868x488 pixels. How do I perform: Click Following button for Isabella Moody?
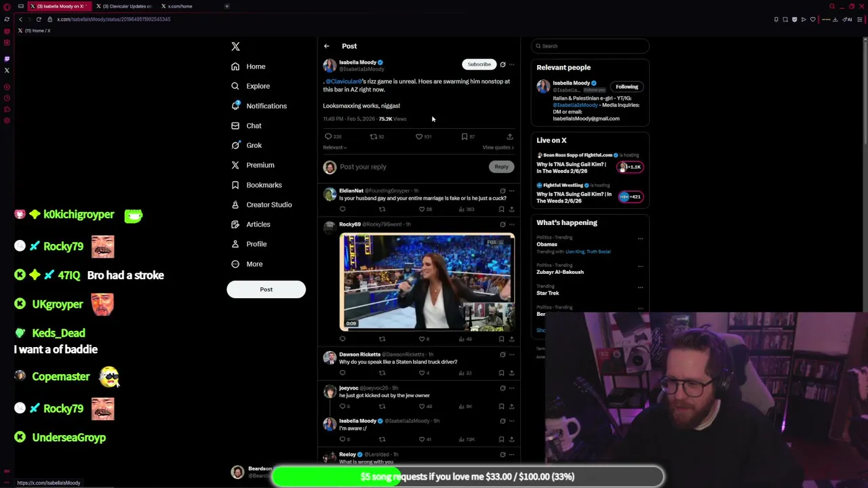click(x=627, y=87)
